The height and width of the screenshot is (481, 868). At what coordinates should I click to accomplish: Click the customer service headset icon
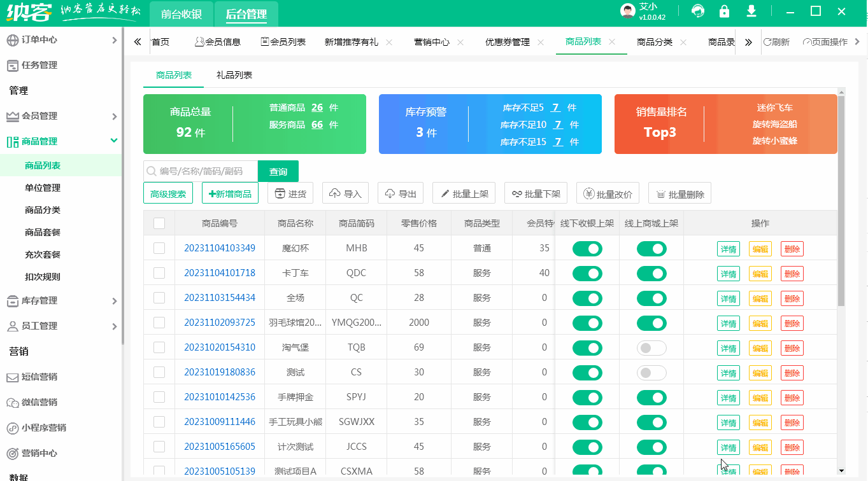coord(699,11)
